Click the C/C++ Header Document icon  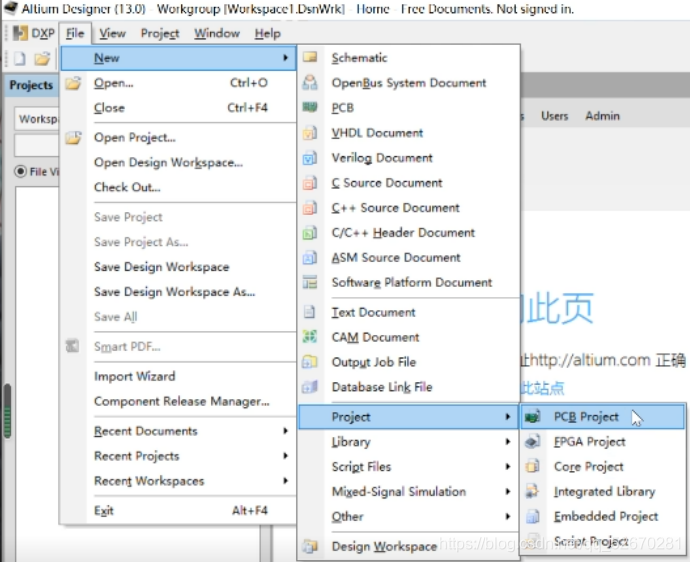point(310,232)
